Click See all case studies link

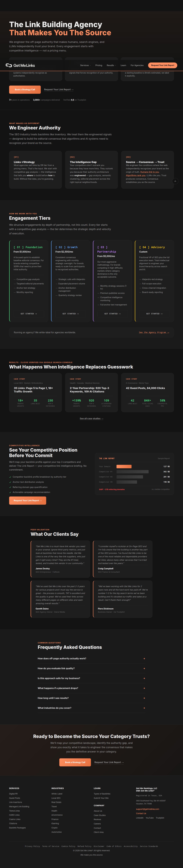coord(91,419)
